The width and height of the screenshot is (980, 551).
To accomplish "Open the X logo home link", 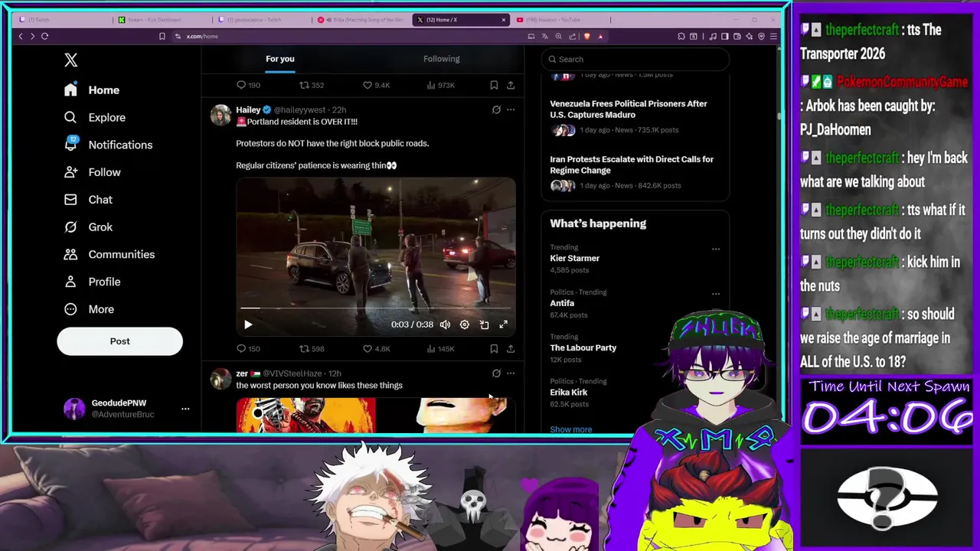I will click(70, 60).
